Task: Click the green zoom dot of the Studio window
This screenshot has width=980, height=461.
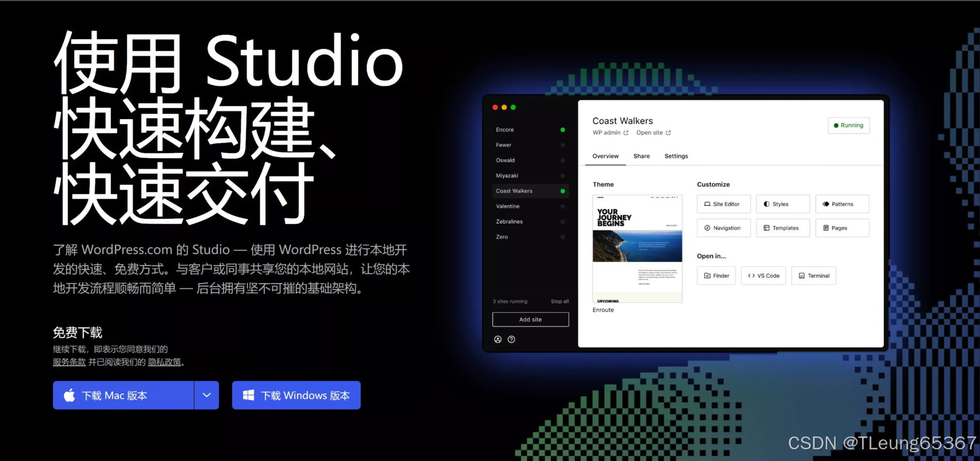Action: pos(513,107)
